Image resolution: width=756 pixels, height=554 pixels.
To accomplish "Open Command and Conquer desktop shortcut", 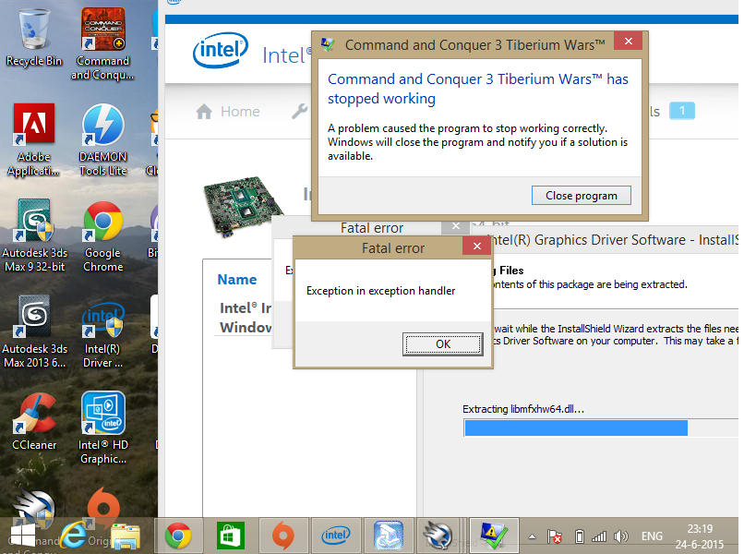I will tap(102, 43).
